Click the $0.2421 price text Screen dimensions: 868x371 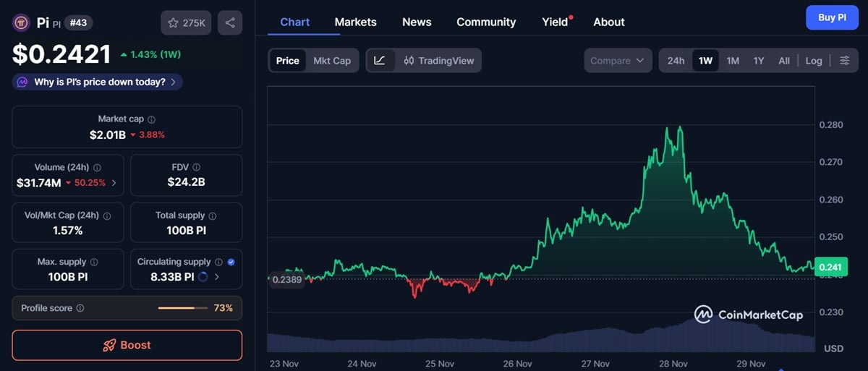point(61,54)
